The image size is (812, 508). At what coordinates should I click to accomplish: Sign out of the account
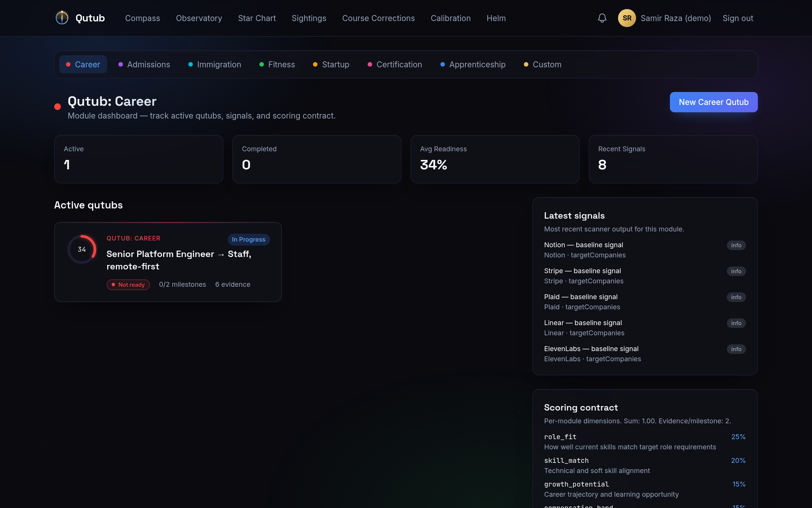pos(738,18)
